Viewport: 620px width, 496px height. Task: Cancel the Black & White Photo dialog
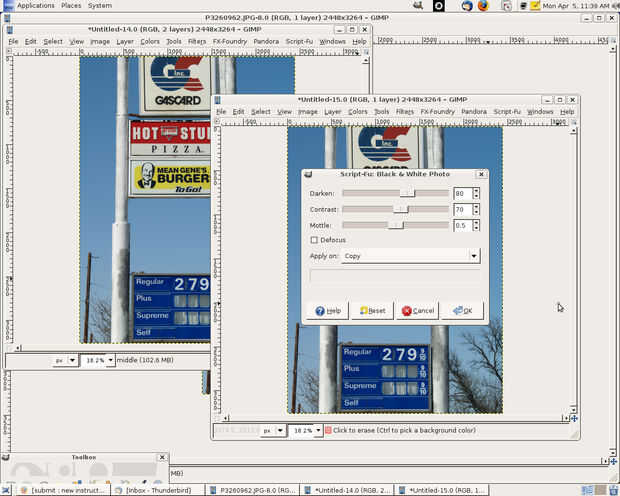point(418,311)
